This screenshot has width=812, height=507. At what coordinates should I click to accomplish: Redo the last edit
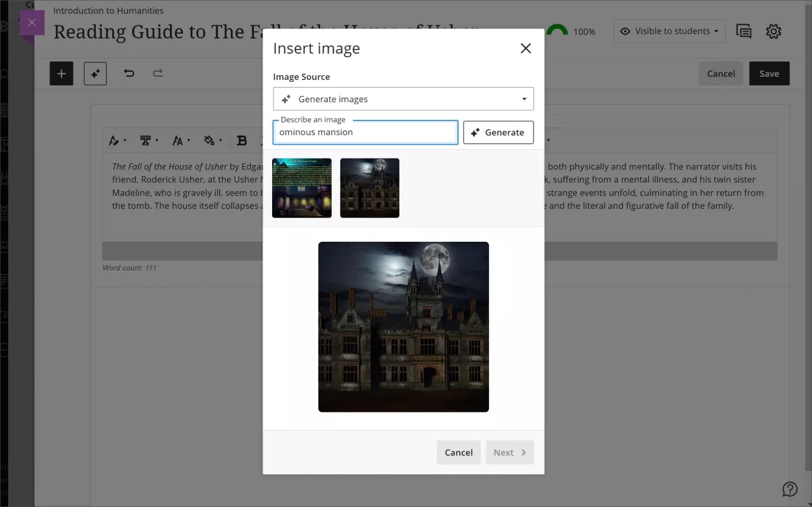pyautogui.click(x=158, y=73)
